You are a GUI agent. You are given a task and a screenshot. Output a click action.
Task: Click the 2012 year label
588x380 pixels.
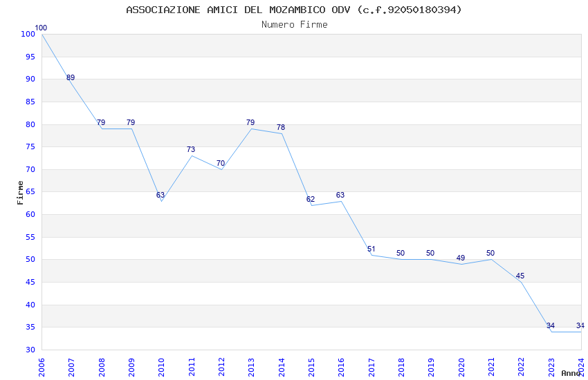pyautogui.click(x=221, y=368)
